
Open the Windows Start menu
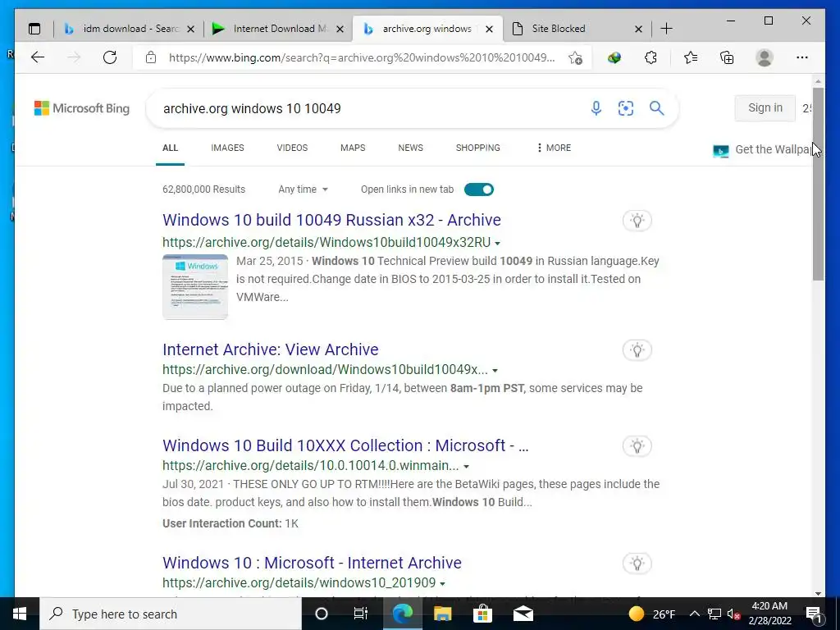(20, 614)
